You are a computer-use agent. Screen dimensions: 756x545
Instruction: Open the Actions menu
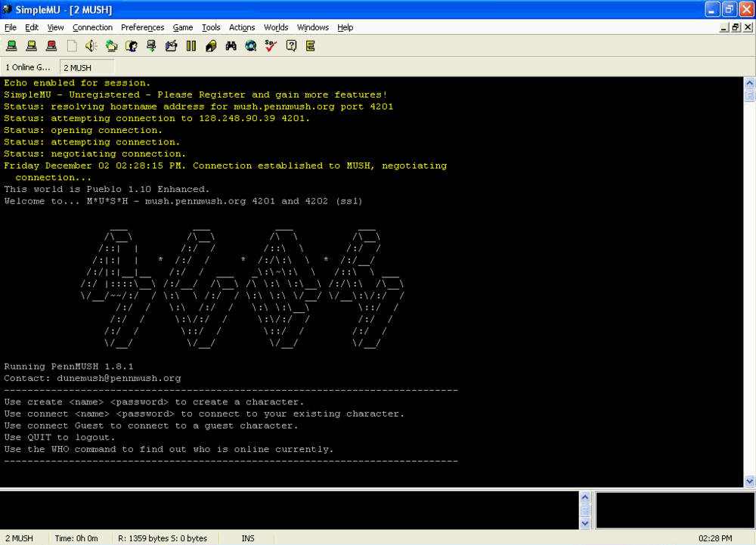coord(242,27)
